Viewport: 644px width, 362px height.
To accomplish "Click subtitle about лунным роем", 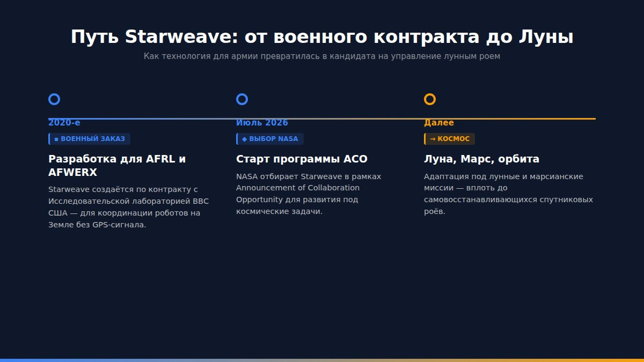I will point(322,56).
